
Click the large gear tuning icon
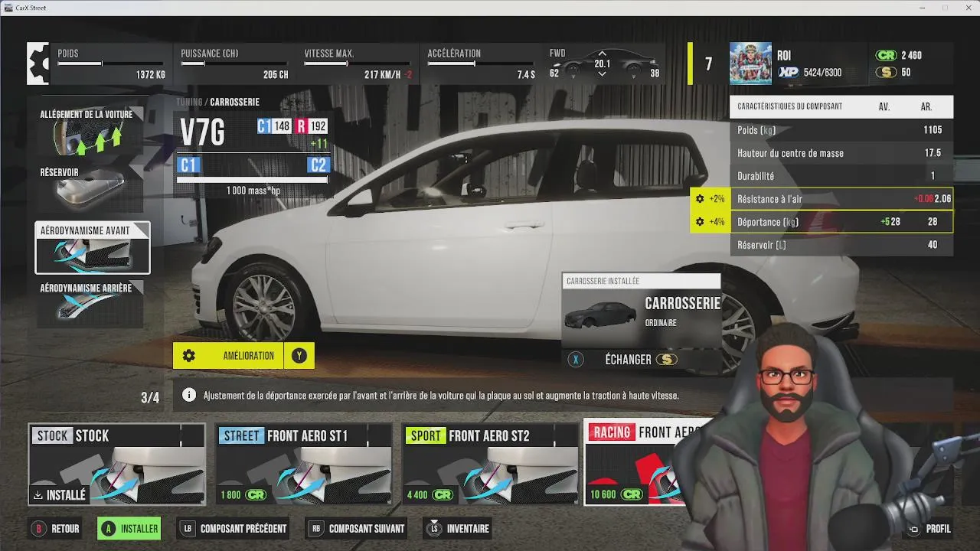38,64
